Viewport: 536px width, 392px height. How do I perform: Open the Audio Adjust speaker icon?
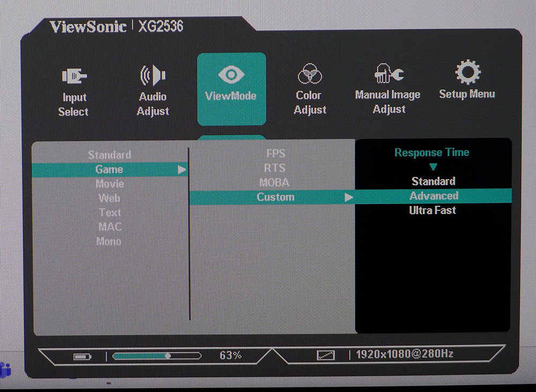pos(152,75)
